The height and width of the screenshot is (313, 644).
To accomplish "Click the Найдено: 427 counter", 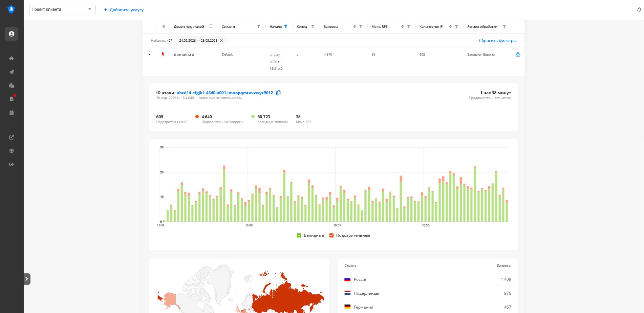I will tap(162, 41).
